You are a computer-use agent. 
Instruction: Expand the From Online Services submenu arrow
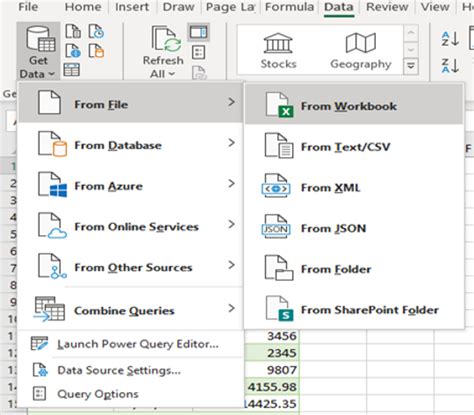click(x=232, y=224)
